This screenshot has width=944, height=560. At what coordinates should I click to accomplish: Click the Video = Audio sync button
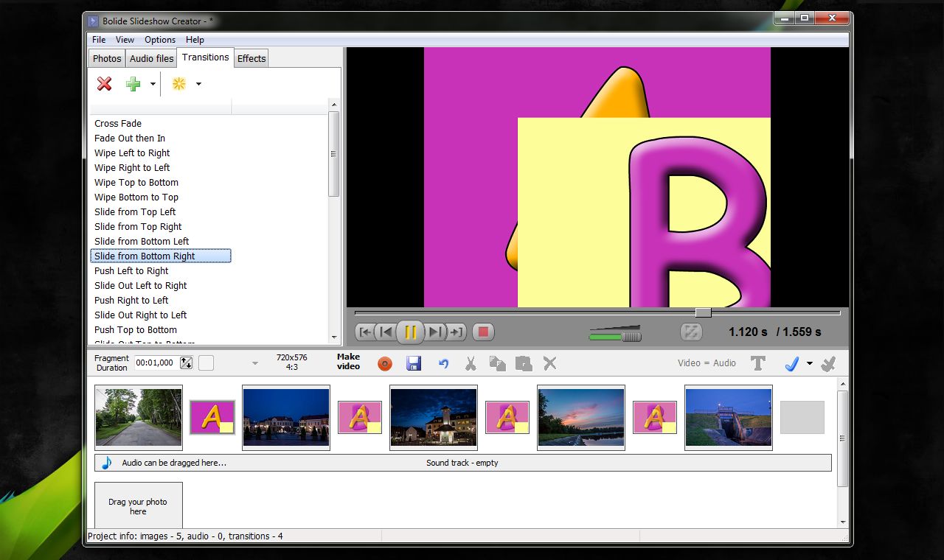pos(707,363)
